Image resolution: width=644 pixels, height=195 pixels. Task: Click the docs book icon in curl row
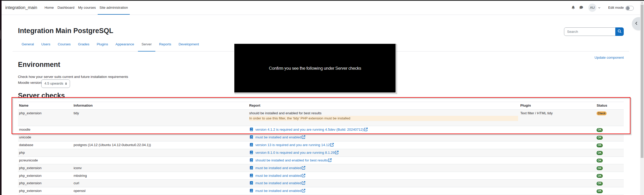[251, 183]
